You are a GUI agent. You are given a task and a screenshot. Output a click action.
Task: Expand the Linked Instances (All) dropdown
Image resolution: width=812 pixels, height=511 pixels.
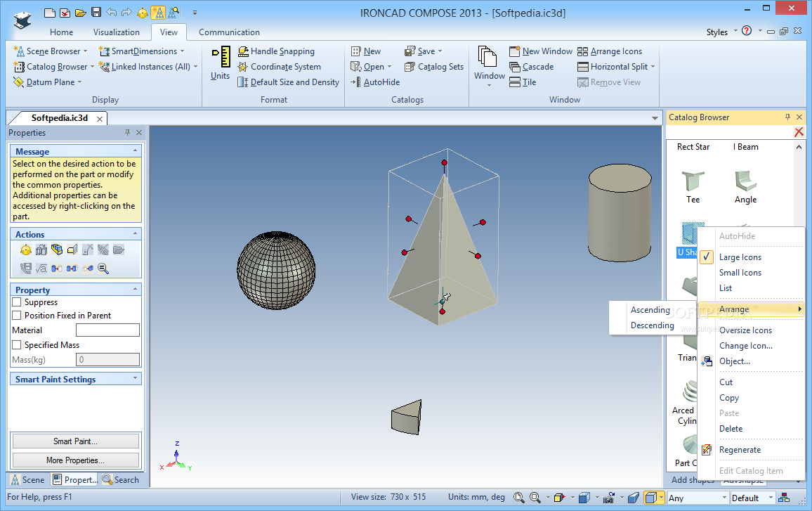pos(195,67)
